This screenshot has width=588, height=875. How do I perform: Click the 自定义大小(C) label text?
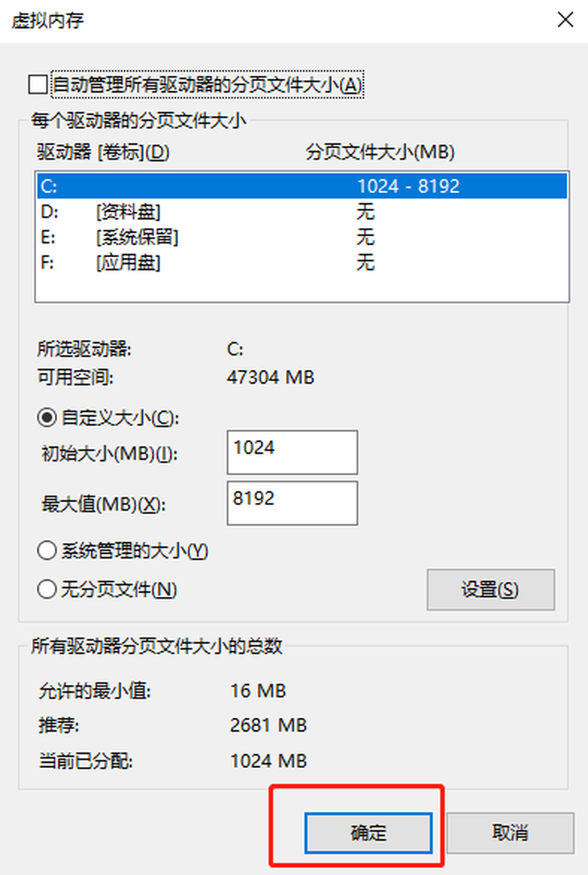coord(120,417)
